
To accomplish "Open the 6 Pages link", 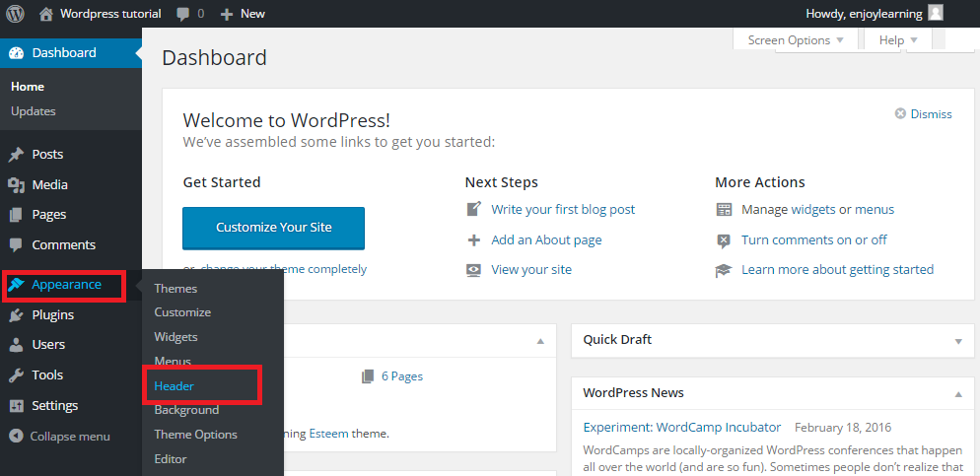I will tap(402, 376).
